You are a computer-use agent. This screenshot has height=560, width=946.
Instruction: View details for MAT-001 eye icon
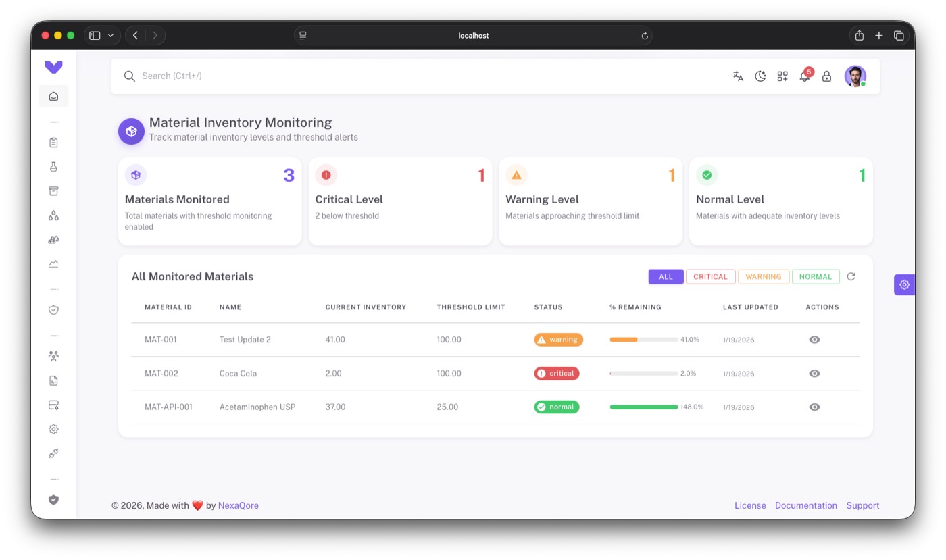coord(814,340)
